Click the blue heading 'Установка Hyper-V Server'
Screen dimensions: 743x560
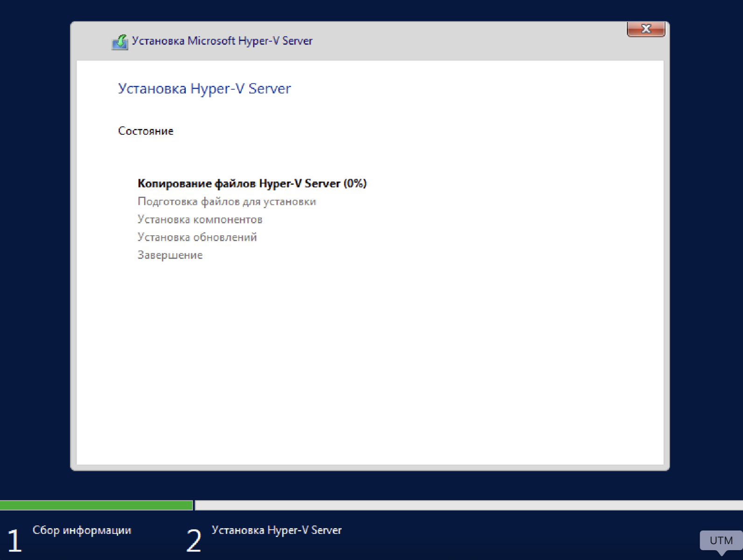204,89
